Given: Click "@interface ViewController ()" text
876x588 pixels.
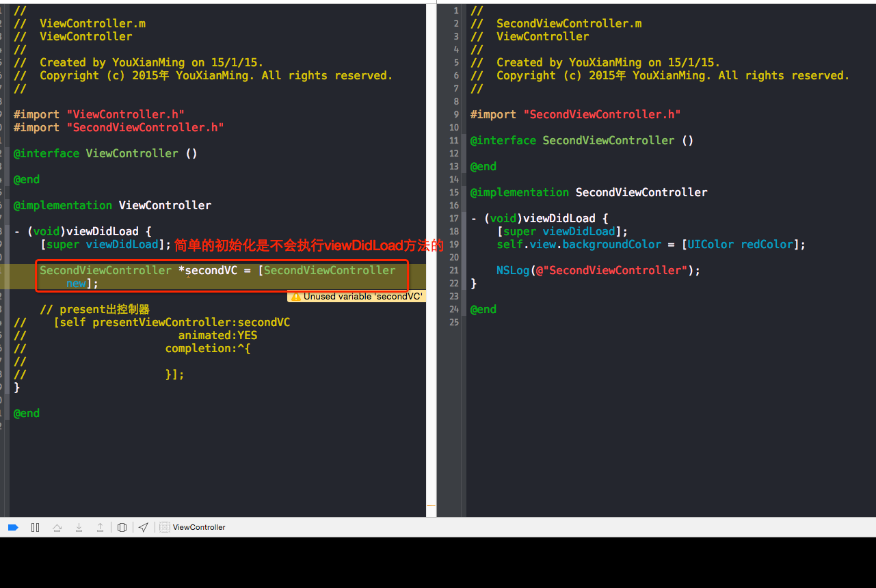Looking at the screenshot, I should tap(105, 153).
